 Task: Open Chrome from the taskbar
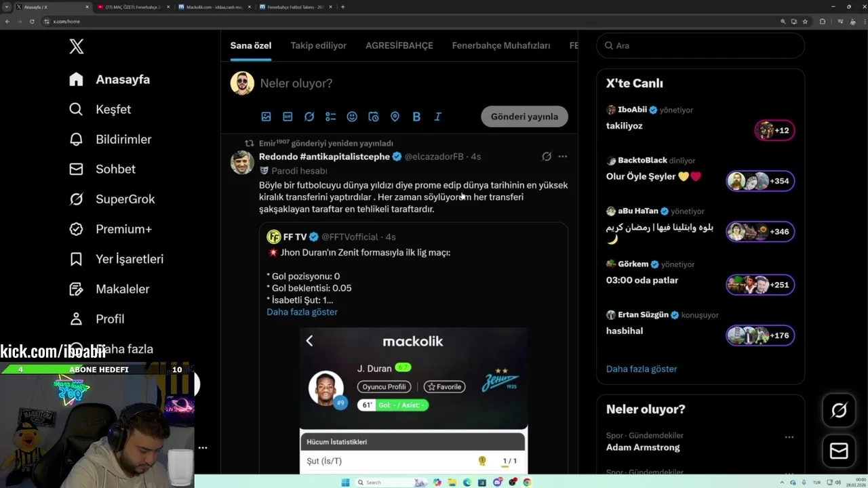click(527, 483)
